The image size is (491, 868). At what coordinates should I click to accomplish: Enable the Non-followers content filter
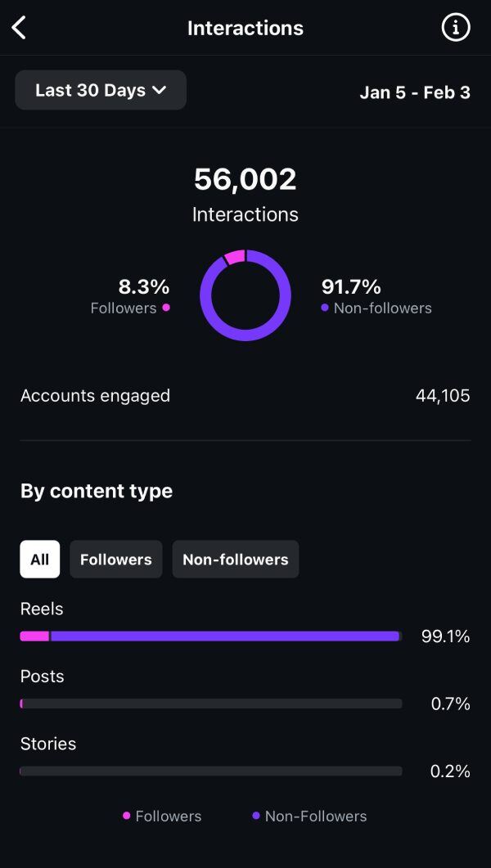[235, 559]
